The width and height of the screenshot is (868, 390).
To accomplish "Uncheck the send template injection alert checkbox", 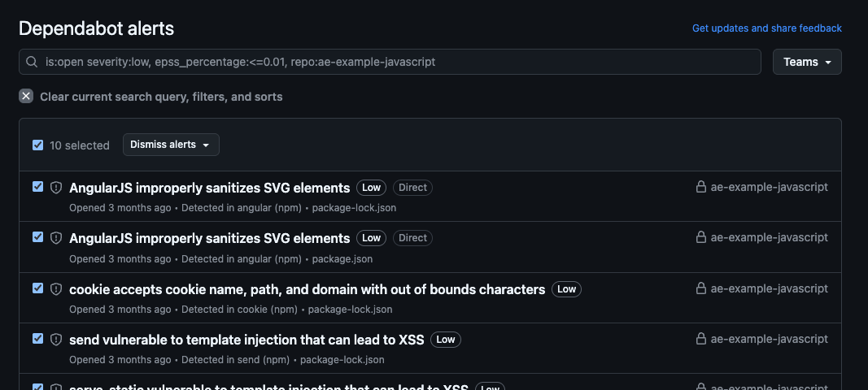I will click(x=37, y=339).
